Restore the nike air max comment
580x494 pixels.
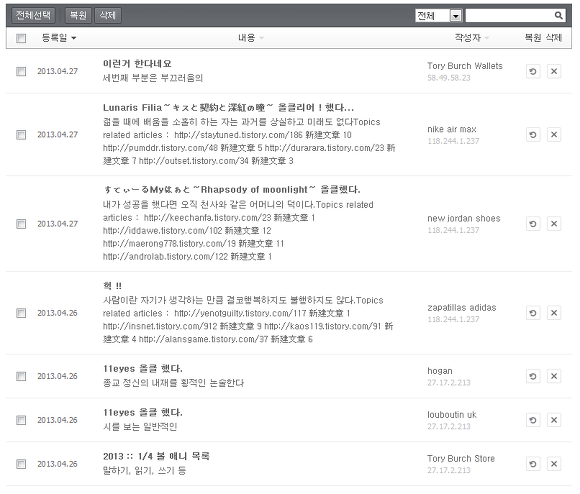click(533, 135)
